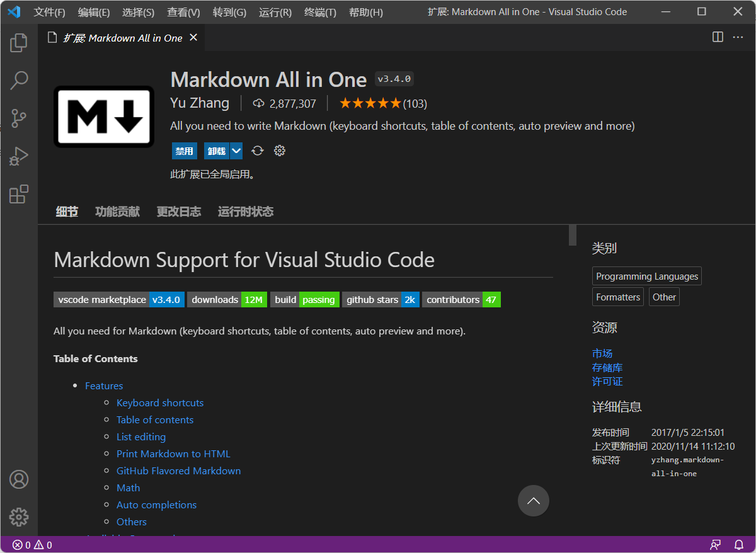Click the Accounts icon above the gear

[x=18, y=479]
